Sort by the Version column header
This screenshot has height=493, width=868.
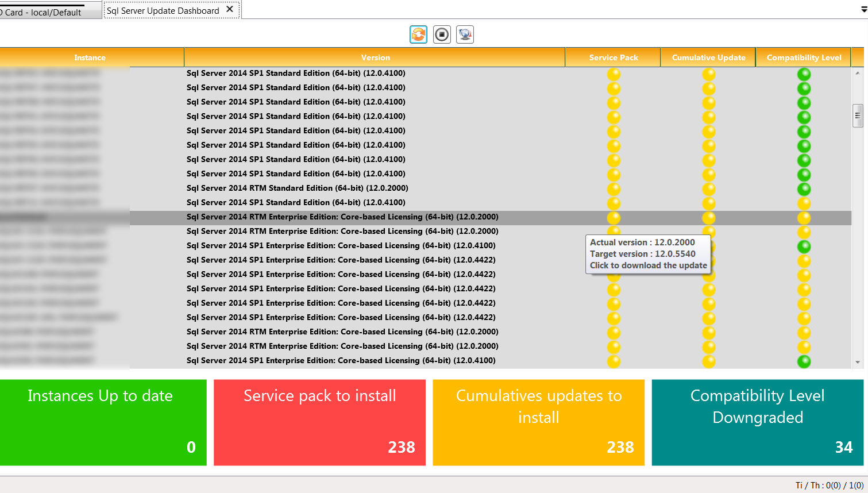375,57
